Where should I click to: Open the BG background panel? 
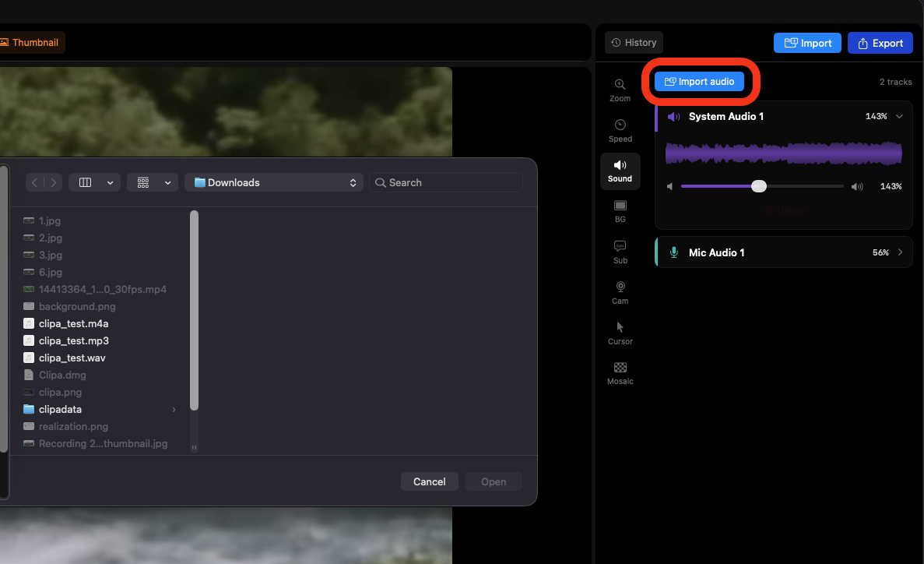620,210
